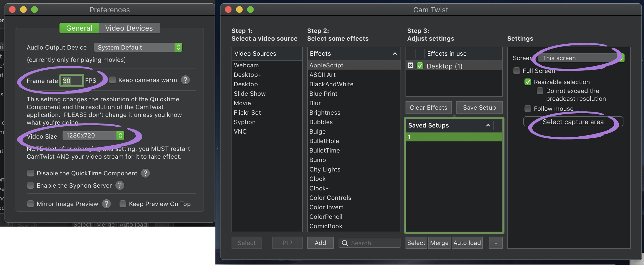This screenshot has height=265, width=644.
Task: Open help for Disable QuickTime Component
Action: coord(145,173)
